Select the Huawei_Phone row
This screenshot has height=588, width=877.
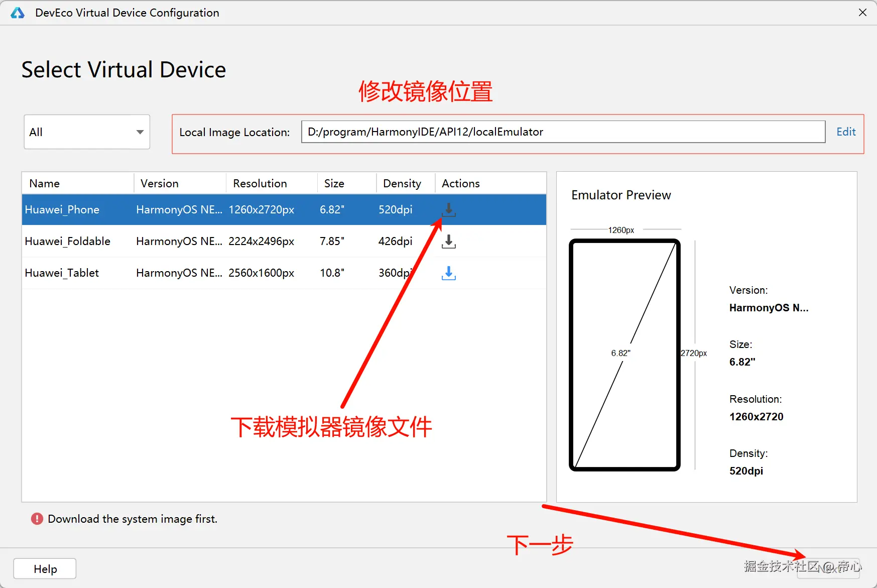[284, 210]
